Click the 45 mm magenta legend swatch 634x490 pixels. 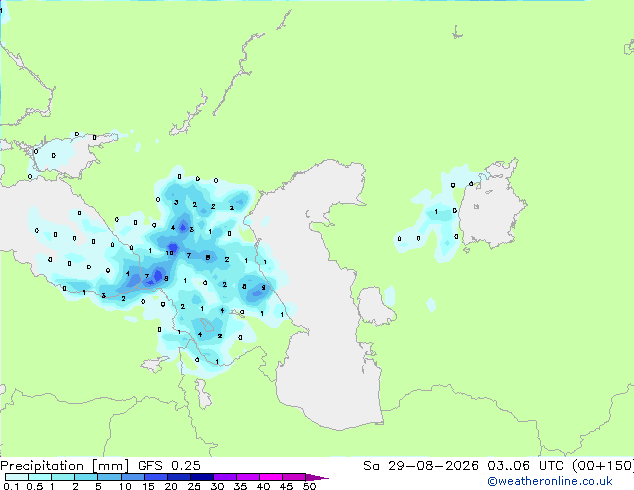(294, 477)
